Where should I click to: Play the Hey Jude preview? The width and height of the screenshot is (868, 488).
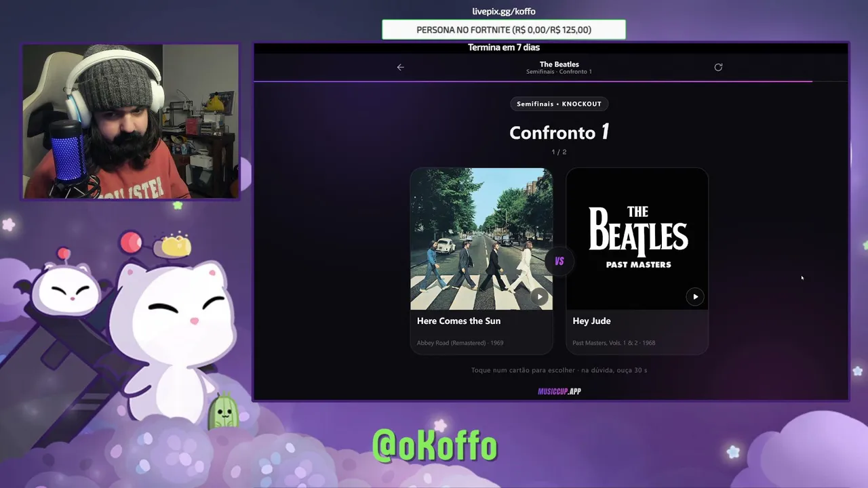coord(695,296)
